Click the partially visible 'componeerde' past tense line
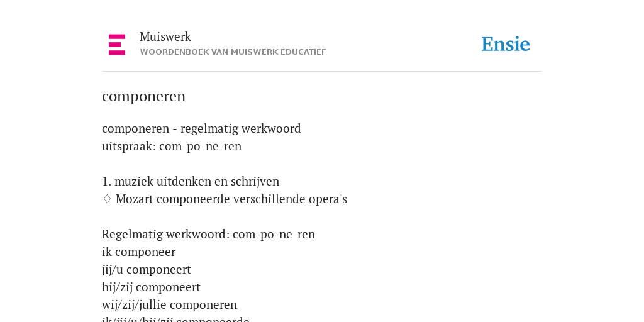Screen dimensions: 644x322 pyautogui.click(x=176, y=319)
